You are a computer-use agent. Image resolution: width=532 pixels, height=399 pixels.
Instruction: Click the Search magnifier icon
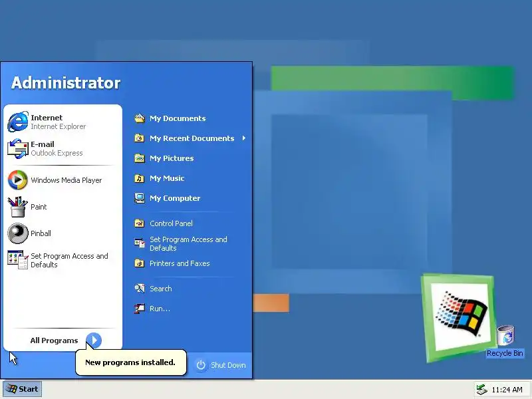click(x=140, y=289)
